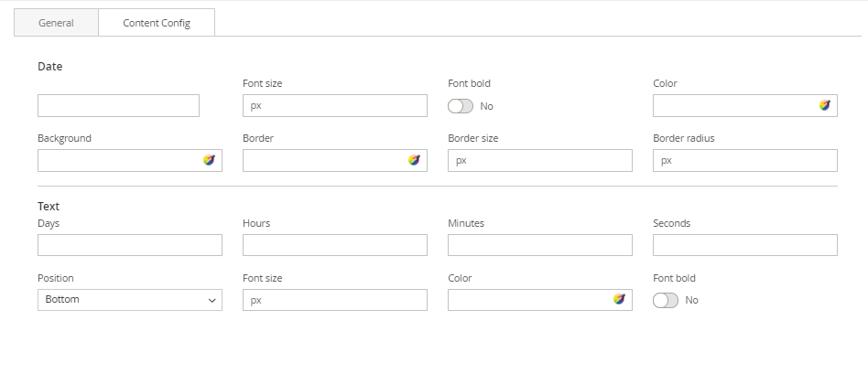
Task: Click the first empty Date input field
Action: [x=118, y=105]
